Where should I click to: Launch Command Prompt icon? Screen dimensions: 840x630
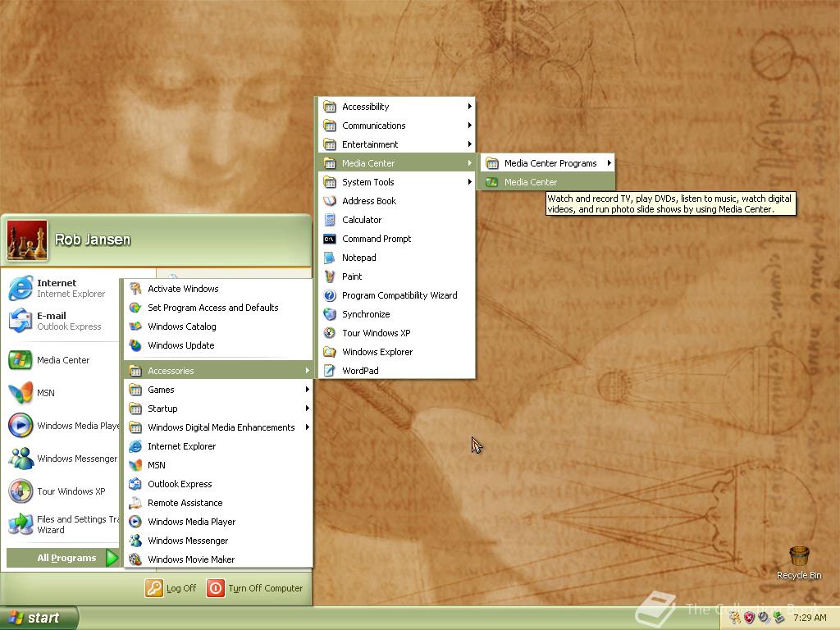pos(330,239)
